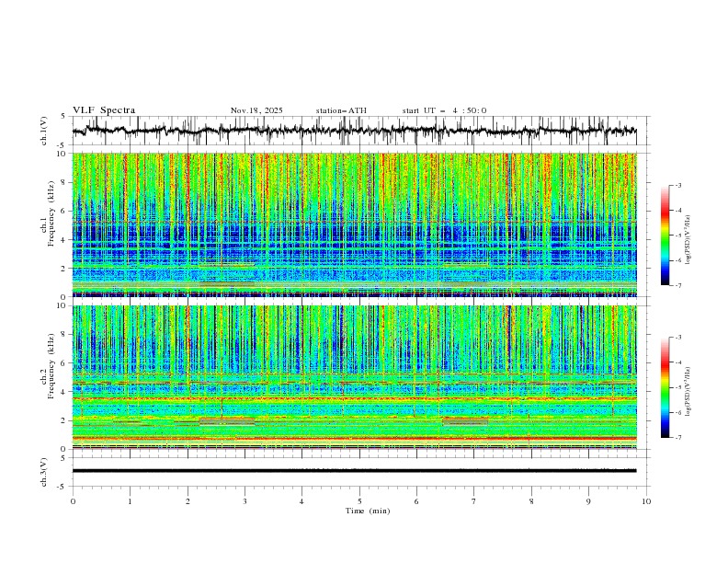Click the "-7" tick on ch.1 colorbar
The image size is (728, 563).
pos(678,285)
